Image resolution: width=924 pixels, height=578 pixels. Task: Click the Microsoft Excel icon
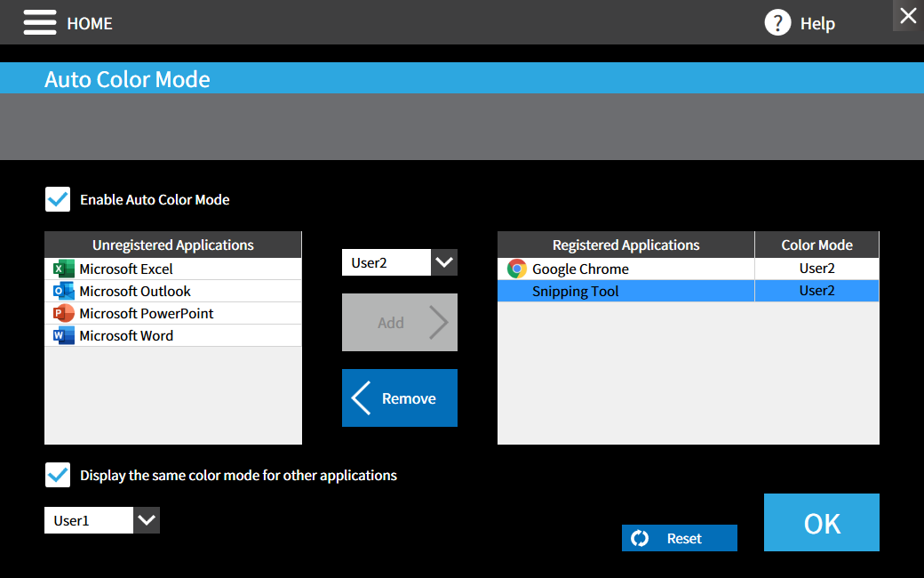pyautogui.click(x=63, y=269)
